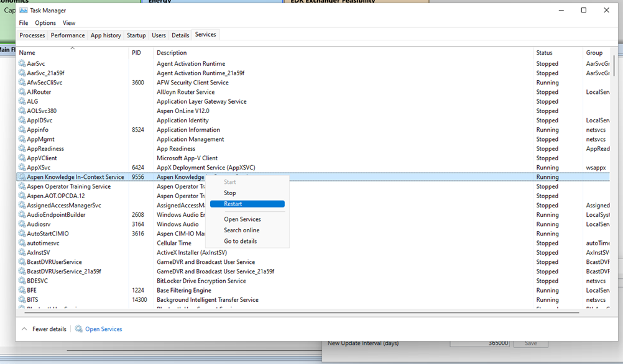Click the gear icon next to AudioEndpointBuilder
Screen dimensions: 623x364
(22, 214)
